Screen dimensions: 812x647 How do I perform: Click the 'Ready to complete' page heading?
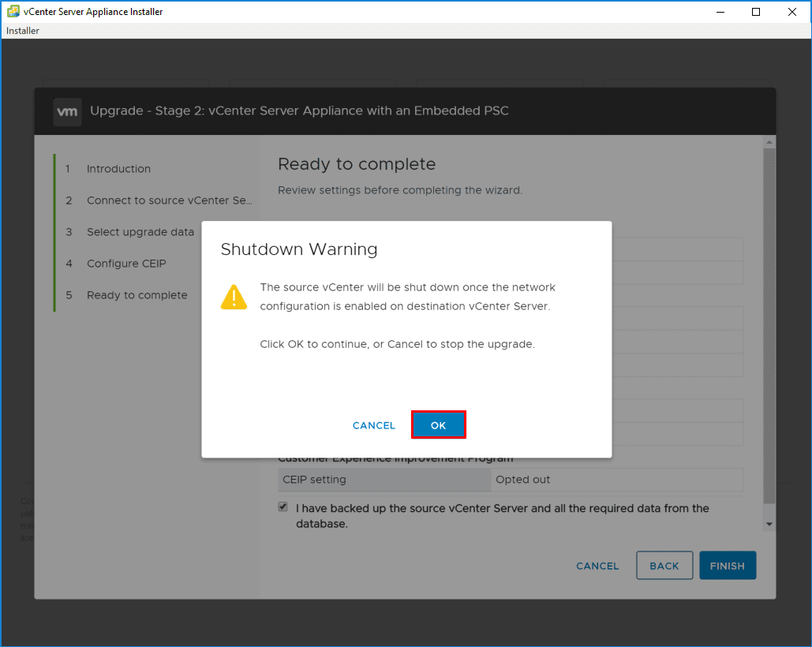click(357, 164)
